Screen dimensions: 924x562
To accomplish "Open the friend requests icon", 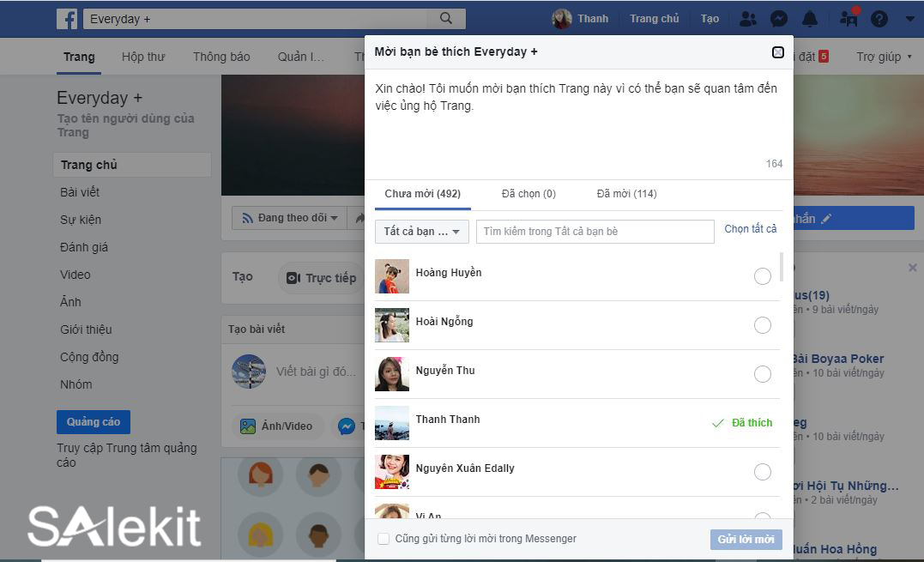I will click(748, 19).
